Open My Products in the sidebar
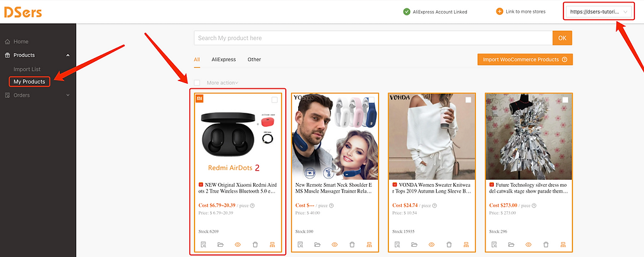Viewport: 644px width, 257px height. pyautogui.click(x=30, y=82)
